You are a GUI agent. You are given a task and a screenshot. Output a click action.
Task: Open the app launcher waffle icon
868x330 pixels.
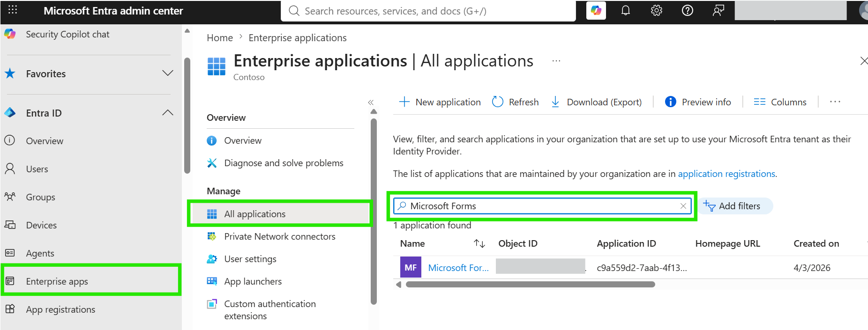(13, 10)
